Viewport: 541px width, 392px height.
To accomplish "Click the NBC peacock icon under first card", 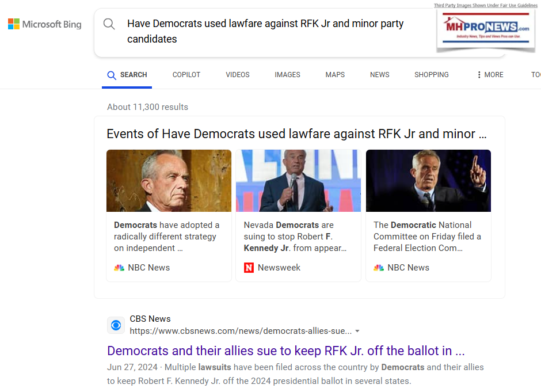I will (x=119, y=268).
